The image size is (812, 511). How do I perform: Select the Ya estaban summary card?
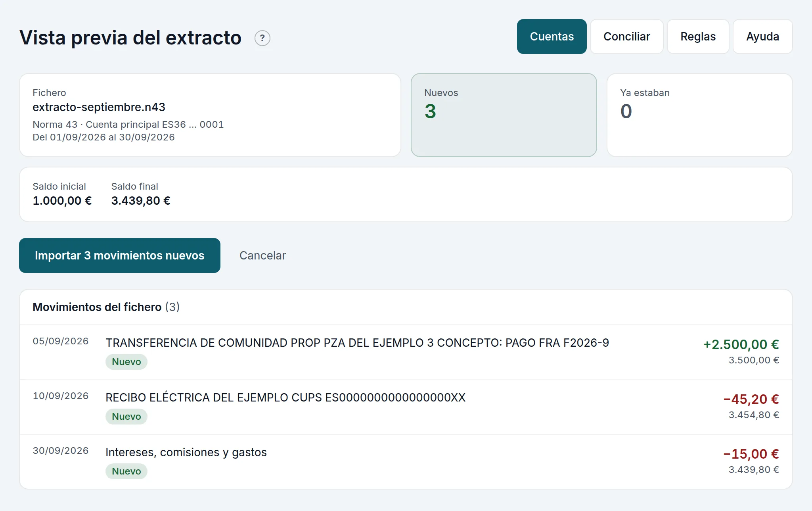click(699, 115)
